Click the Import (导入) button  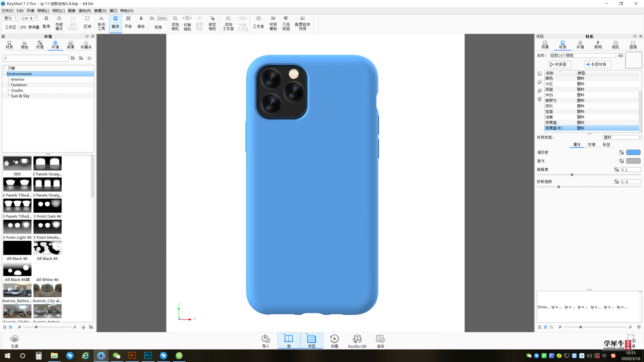point(266,341)
